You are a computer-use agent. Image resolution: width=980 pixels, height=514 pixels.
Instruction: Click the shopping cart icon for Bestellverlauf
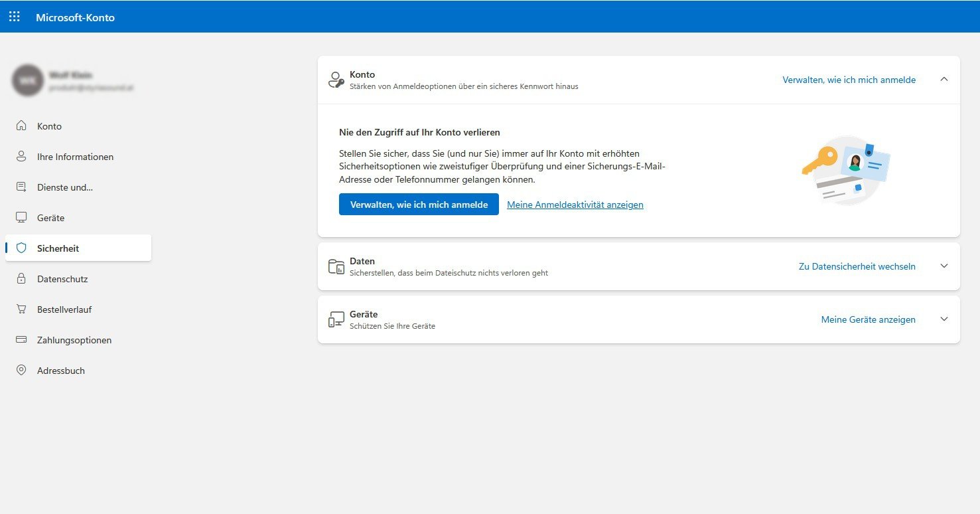[x=21, y=309]
